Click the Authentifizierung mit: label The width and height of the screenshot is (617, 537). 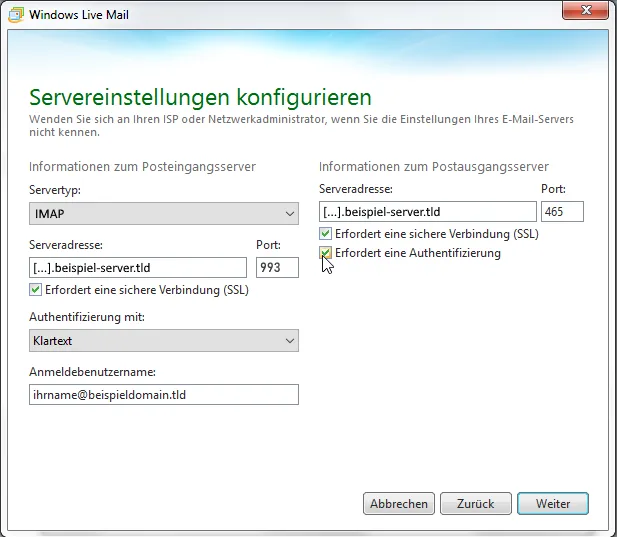coord(87,317)
